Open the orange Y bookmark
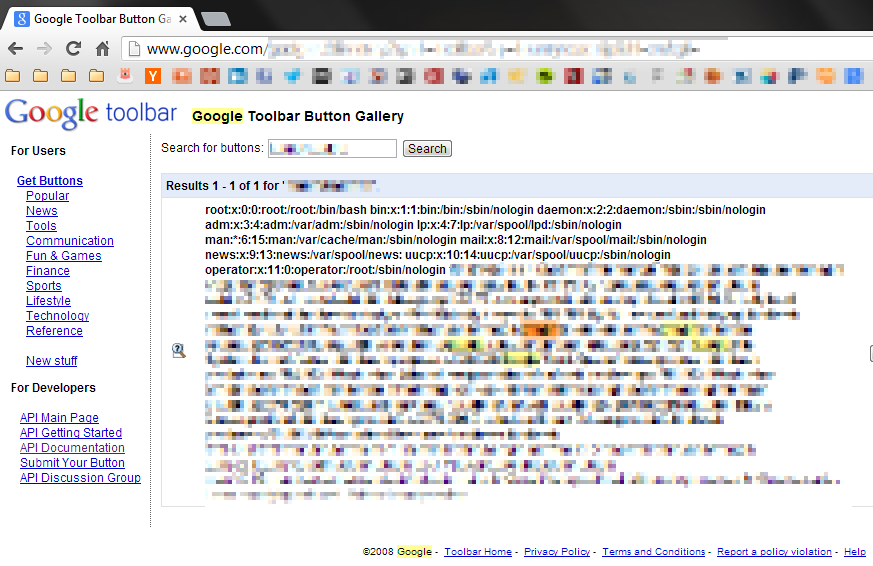873x566 pixels. tap(153, 76)
